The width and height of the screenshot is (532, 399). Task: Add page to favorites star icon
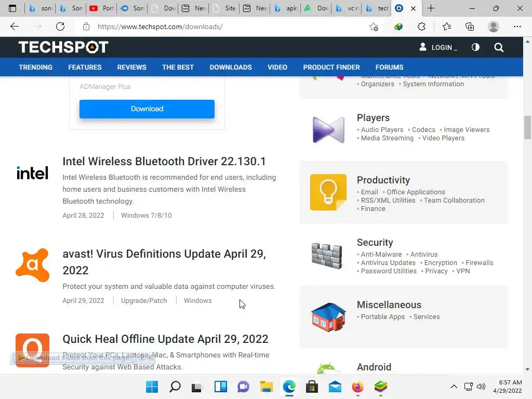pyautogui.click(x=374, y=26)
